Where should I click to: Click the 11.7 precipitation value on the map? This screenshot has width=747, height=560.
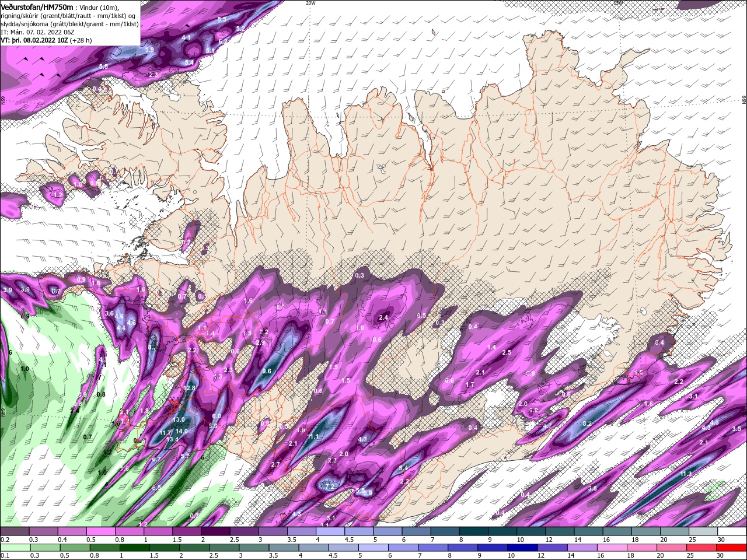click(166, 433)
